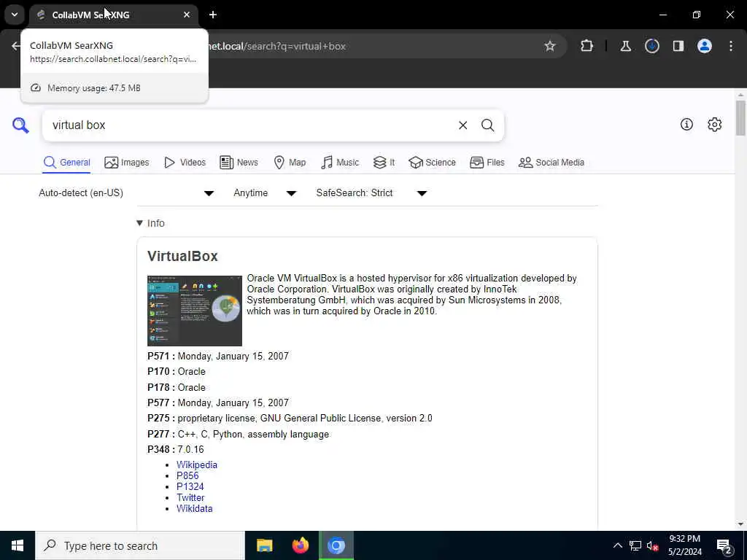Open Chrome extensions puzzle icon
Screen dimensions: 747x560
click(587, 46)
